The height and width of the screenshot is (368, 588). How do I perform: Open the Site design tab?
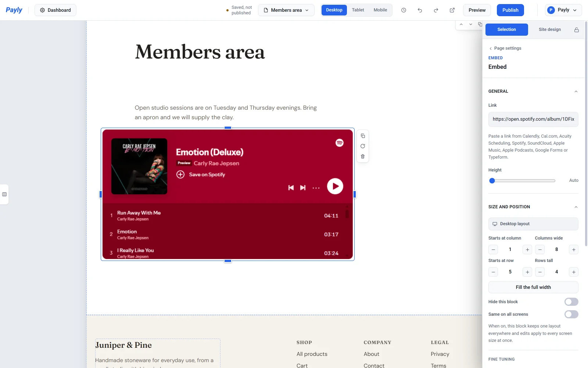(x=550, y=29)
